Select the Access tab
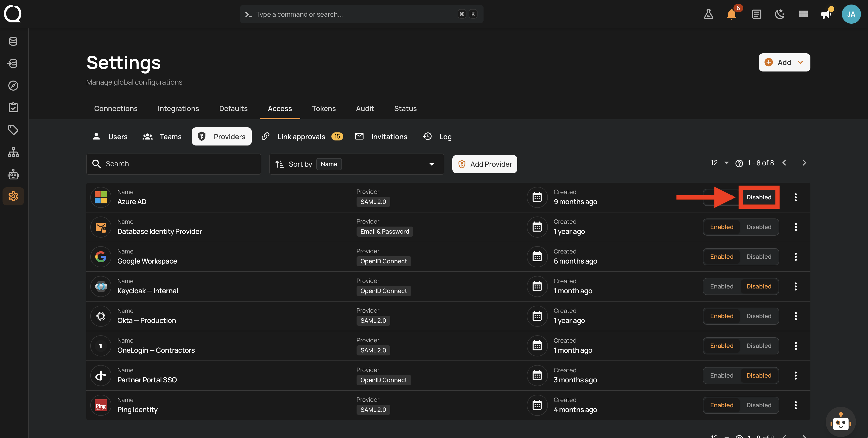The width and height of the screenshot is (868, 438). (280, 109)
